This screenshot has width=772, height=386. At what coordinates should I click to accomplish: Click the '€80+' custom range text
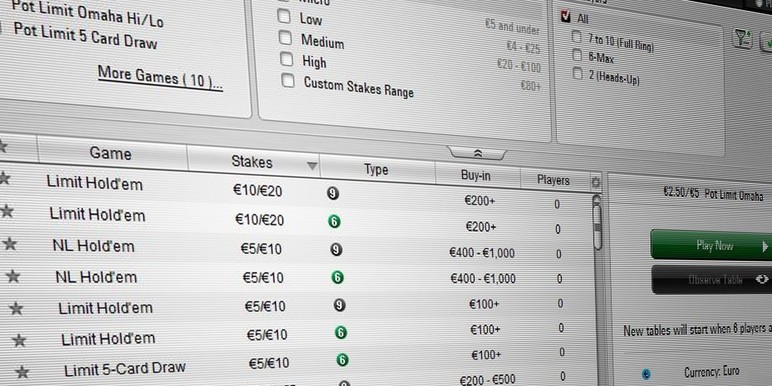pyautogui.click(x=530, y=86)
